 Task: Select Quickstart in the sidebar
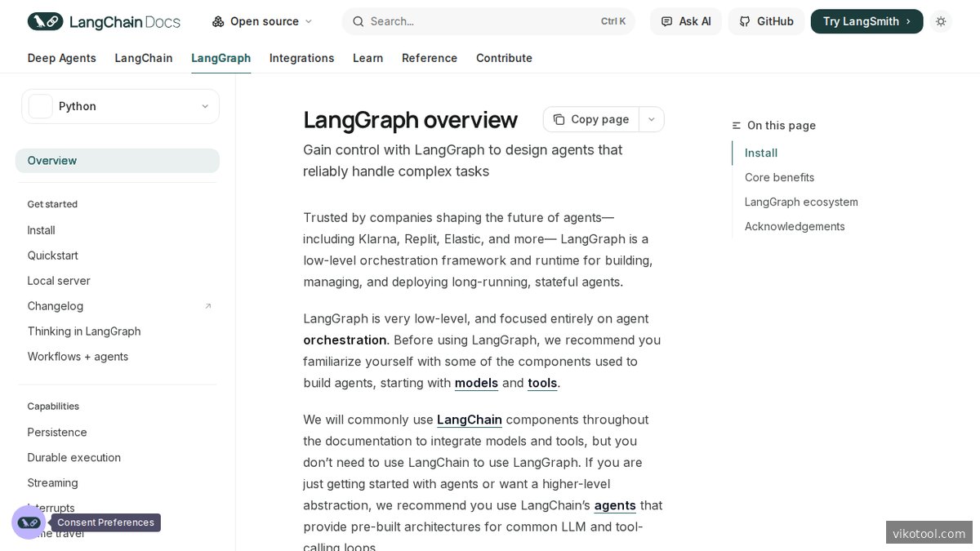coord(52,256)
